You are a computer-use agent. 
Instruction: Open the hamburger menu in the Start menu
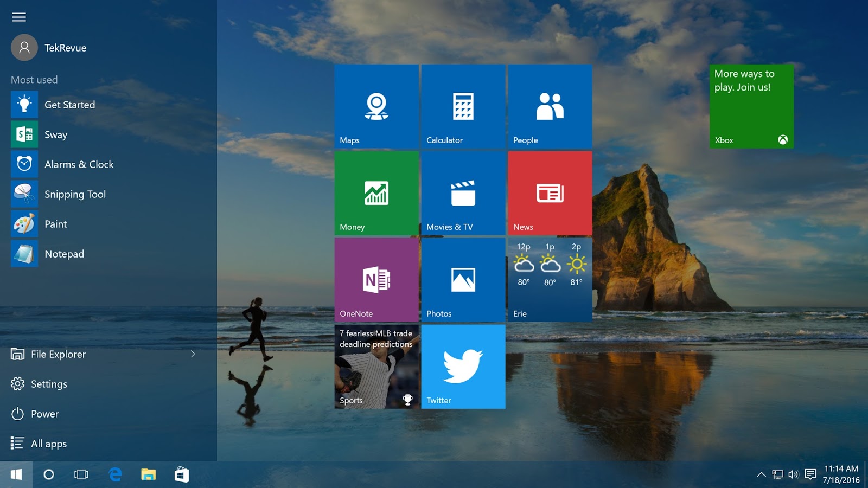(x=19, y=17)
